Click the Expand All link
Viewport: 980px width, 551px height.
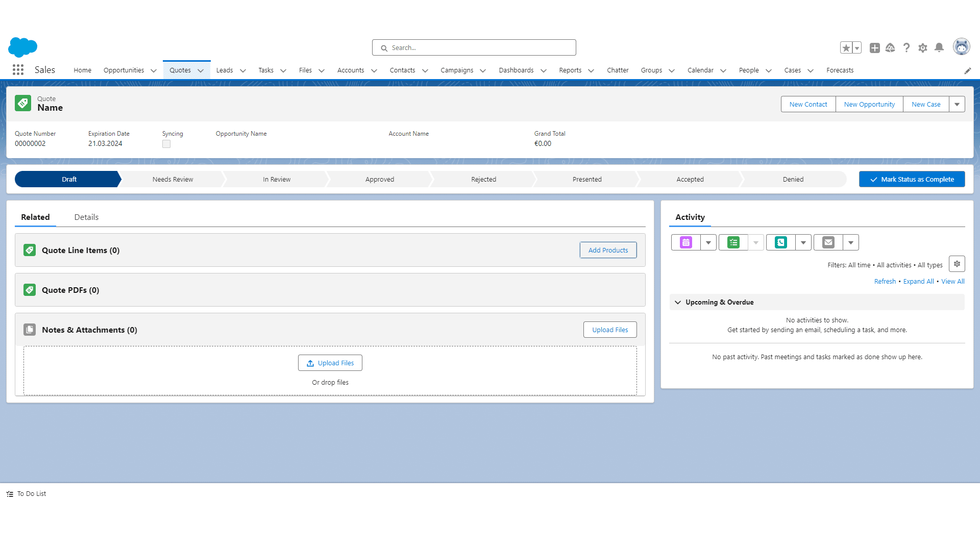pyautogui.click(x=918, y=281)
